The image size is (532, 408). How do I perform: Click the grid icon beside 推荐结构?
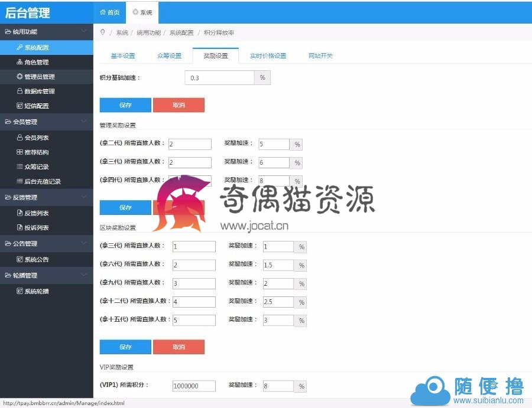tap(20, 152)
